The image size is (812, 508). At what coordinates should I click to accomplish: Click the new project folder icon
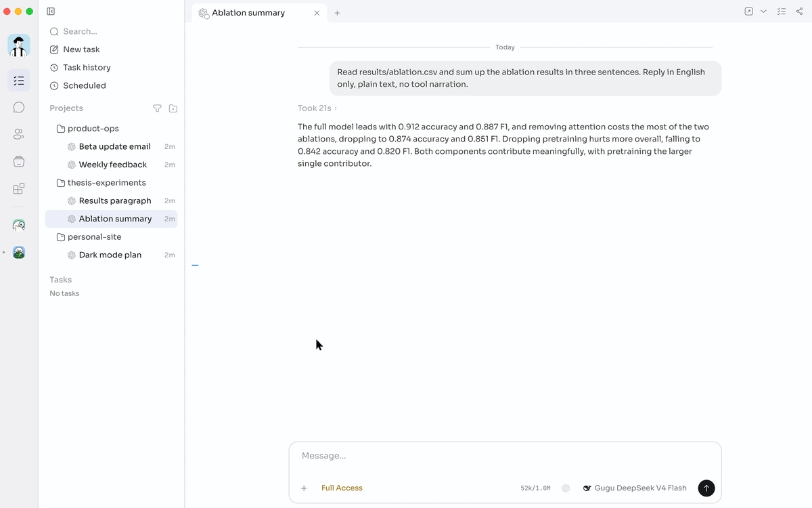tap(173, 108)
